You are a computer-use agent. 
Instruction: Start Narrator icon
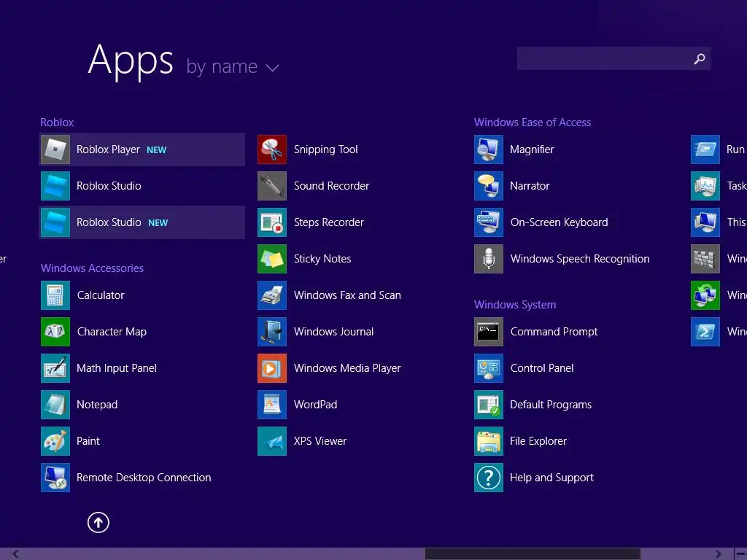point(489,186)
